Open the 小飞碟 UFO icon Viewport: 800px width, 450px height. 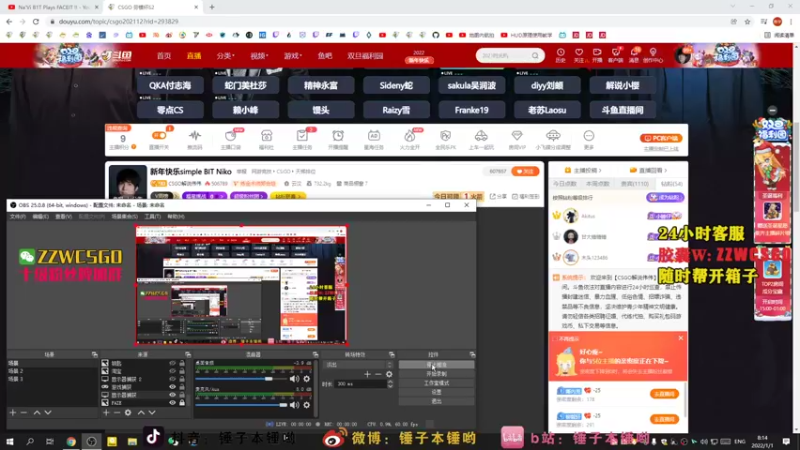click(553, 136)
